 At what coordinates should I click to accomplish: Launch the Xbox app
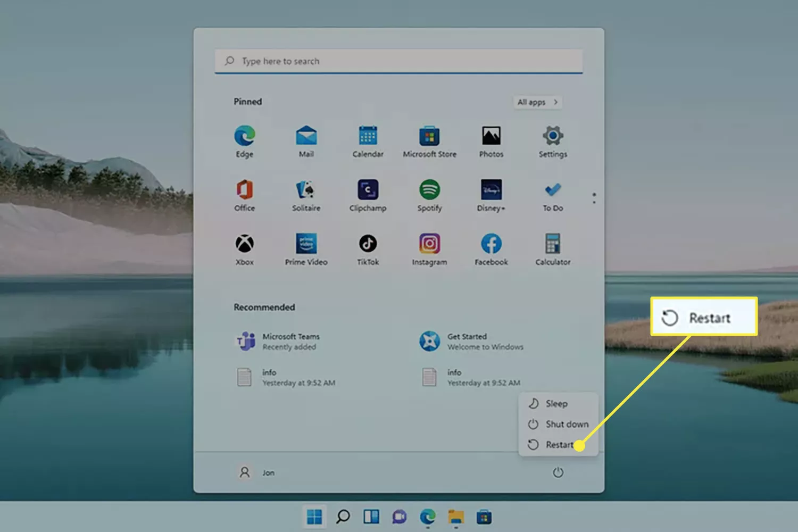245,250
